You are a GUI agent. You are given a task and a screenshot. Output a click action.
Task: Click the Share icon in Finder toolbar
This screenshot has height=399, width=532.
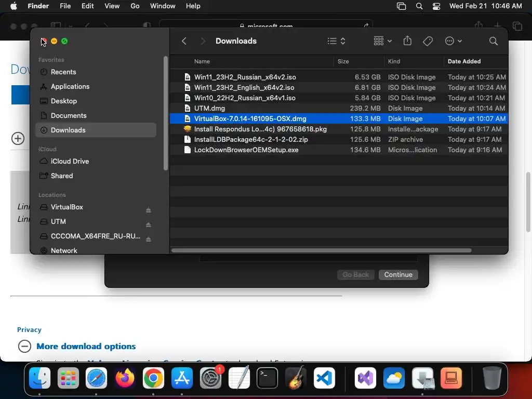tap(407, 41)
